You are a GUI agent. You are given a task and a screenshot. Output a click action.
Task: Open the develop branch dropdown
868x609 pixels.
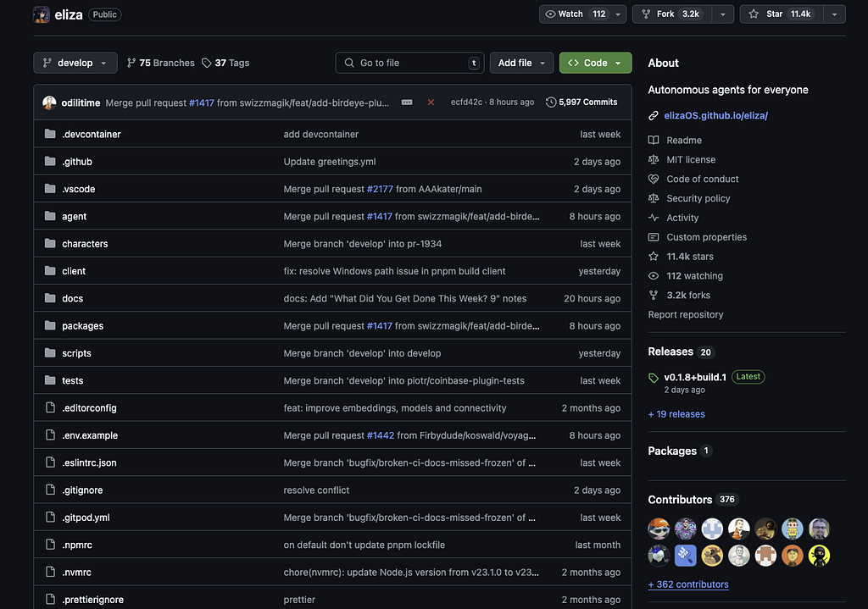75,63
